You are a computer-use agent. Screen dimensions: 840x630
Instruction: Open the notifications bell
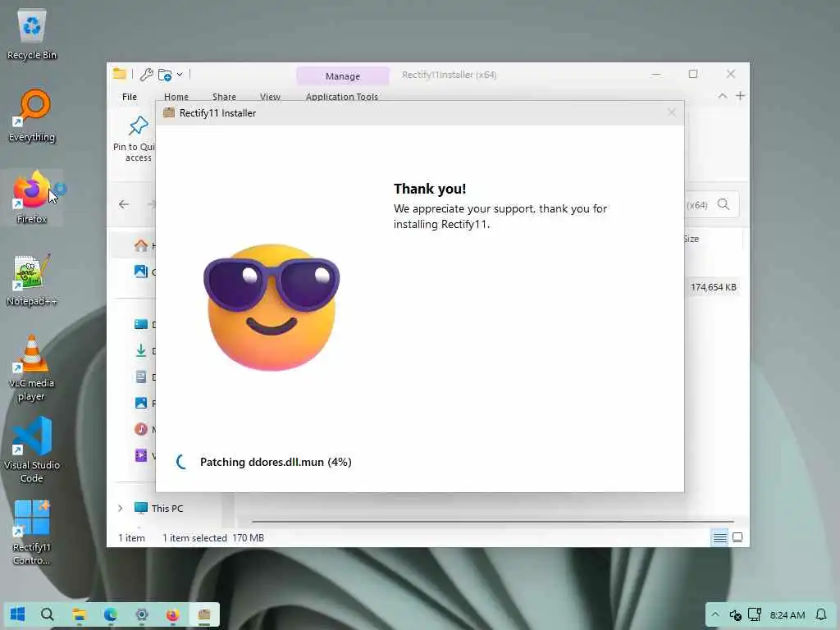click(820, 614)
